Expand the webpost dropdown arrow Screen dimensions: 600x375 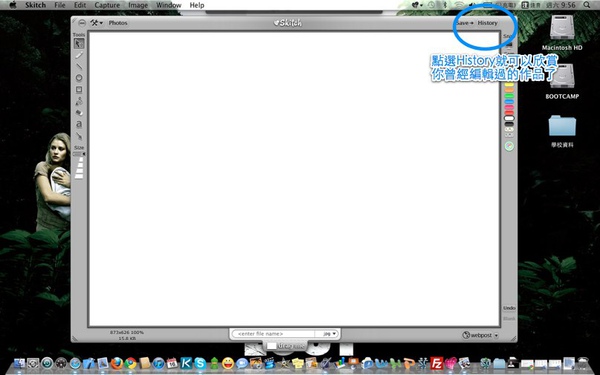[x=496, y=336]
